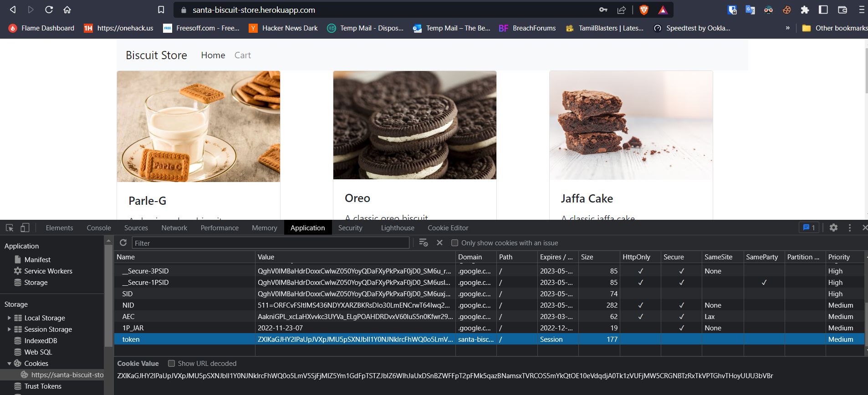Expand the Session Storage tree node

(x=9, y=329)
